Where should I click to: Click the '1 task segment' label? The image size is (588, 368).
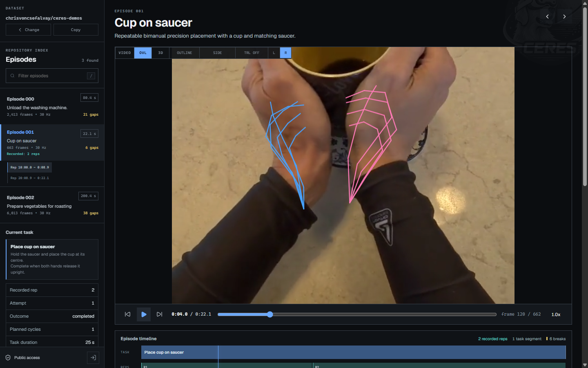(x=527, y=339)
